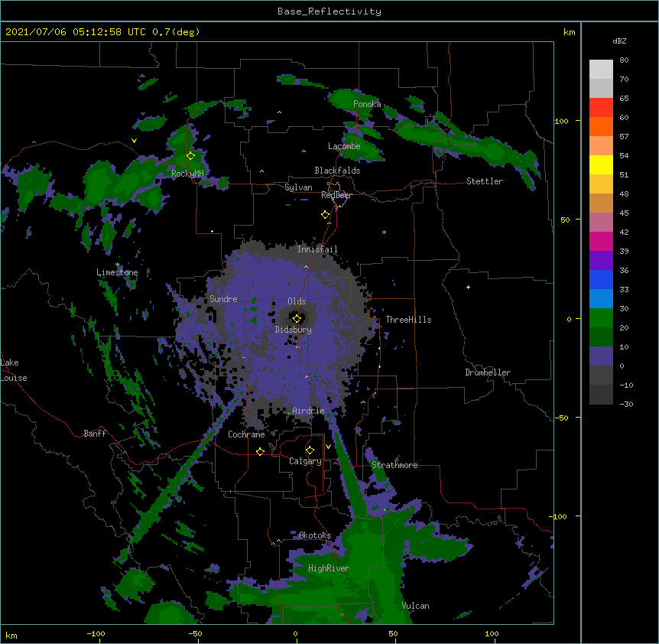Click the Vulcan label
Image resolution: width=659 pixels, height=644 pixels.
[x=415, y=606]
